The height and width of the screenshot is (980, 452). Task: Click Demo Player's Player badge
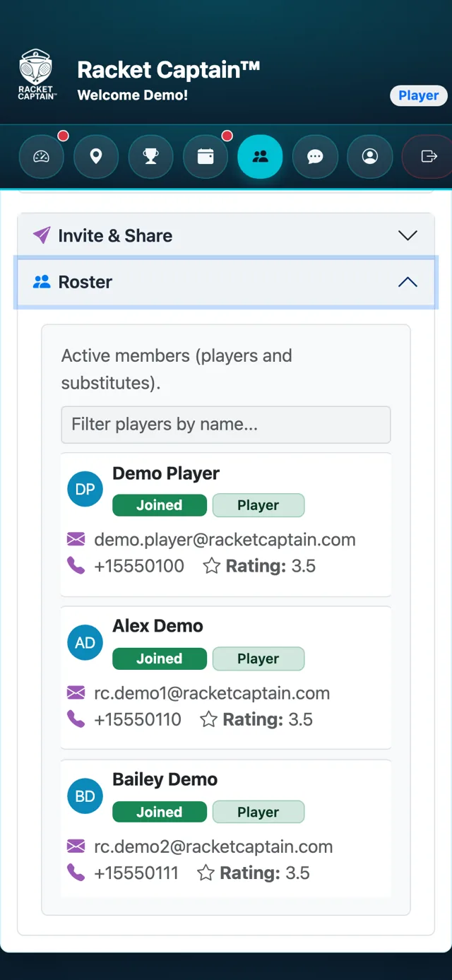pos(258,505)
